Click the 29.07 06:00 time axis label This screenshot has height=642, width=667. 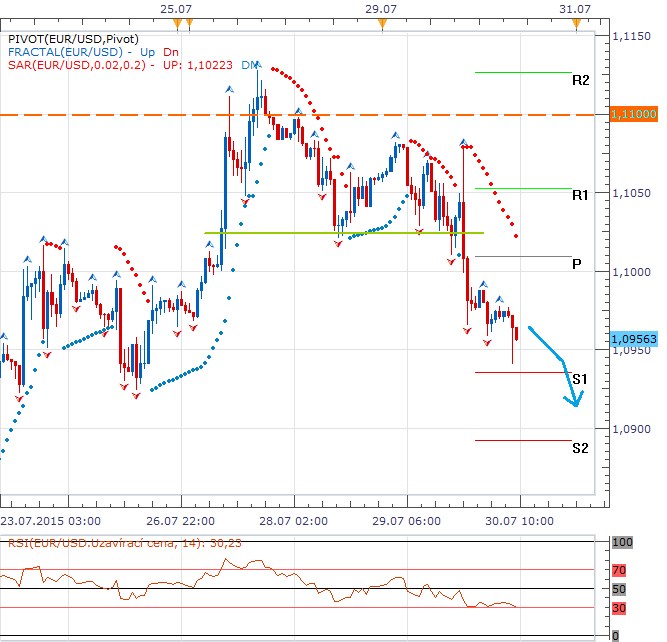406,521
